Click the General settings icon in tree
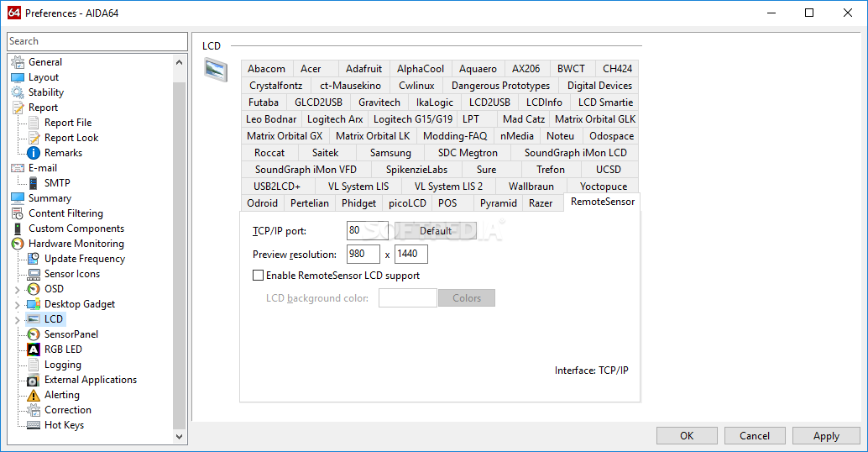 (x=18, y=62)
